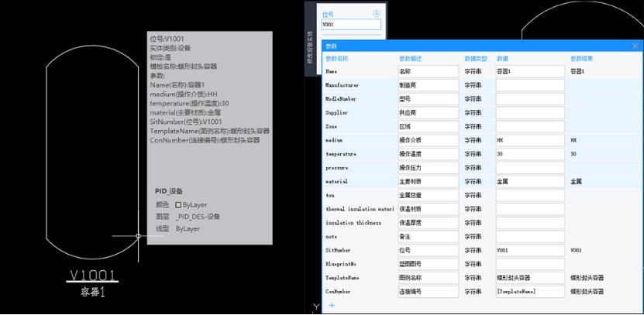Select the material data field showing 金属
Image resolution: width=644 pixels, height=315 pixels.
(529, 182)
